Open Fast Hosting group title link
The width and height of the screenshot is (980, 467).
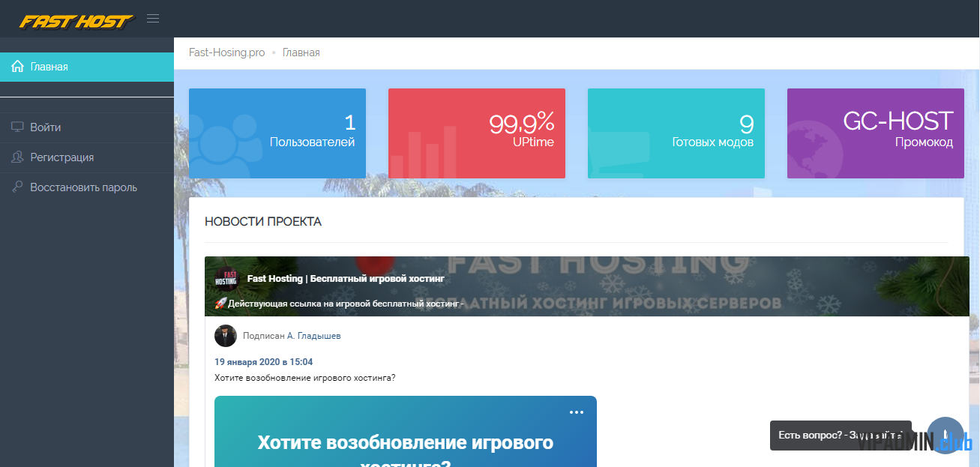[346, 279]
